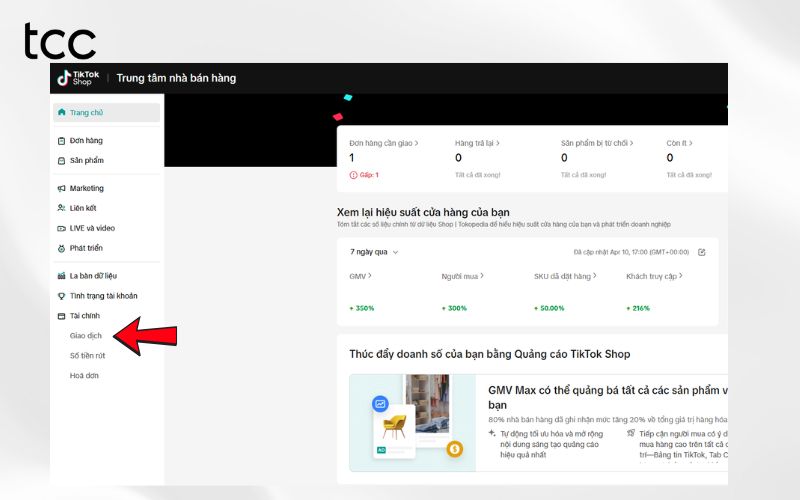
Task: Open Đơn hàng cần giao details
Action: click(x=384, y=143)
